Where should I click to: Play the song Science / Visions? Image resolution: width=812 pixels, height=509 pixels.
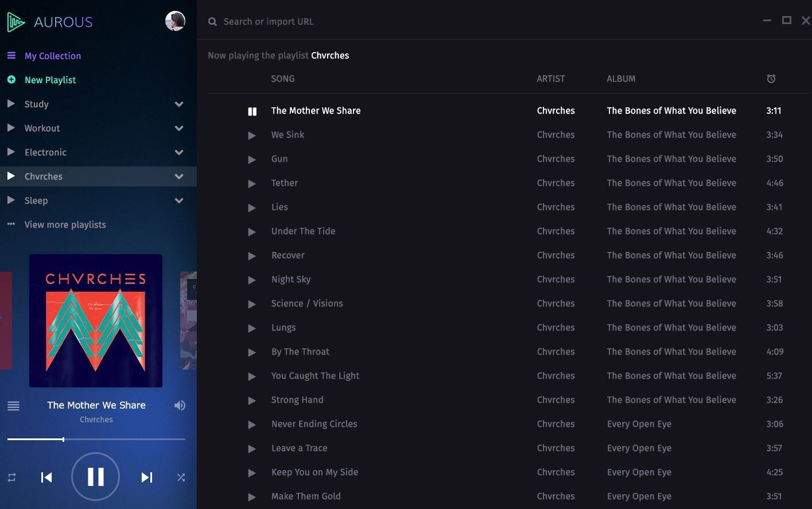pyautogui.click(x=252, y=304)
